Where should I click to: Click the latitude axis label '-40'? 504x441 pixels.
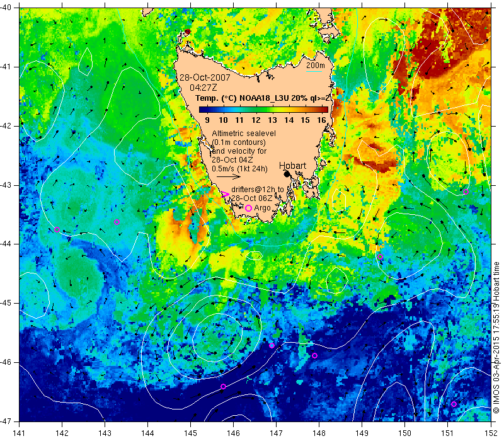pos(6,8)
